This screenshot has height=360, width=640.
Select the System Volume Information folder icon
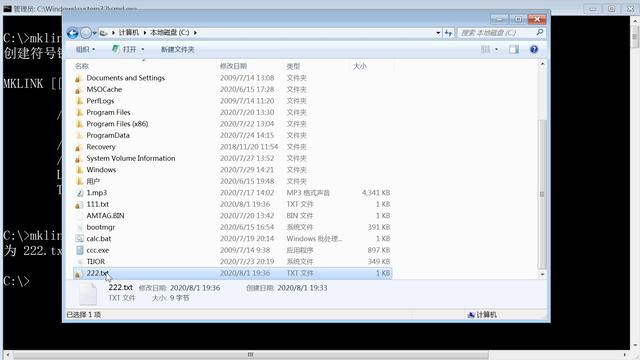79,158
